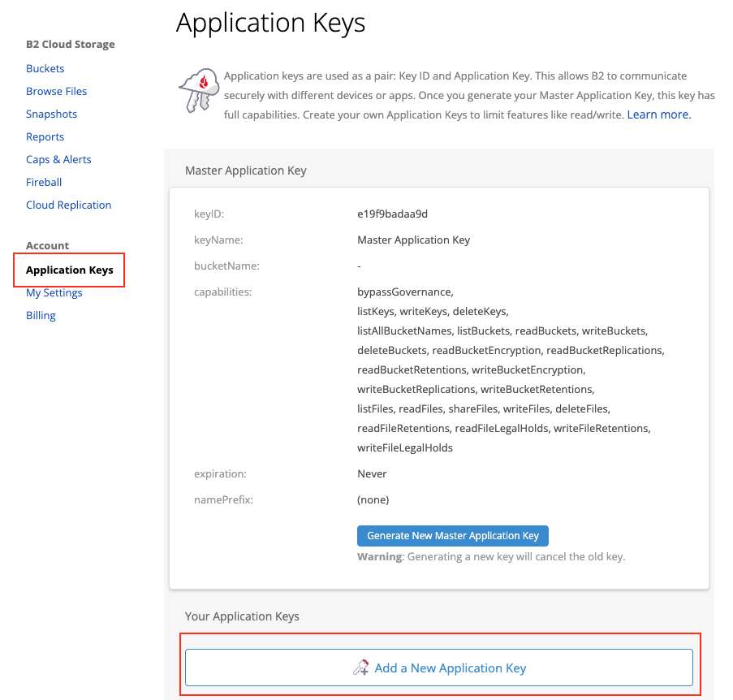Viewport: 733px width, 700px height.
Task: Click the Learn more link
Action: tap(659, 115)
